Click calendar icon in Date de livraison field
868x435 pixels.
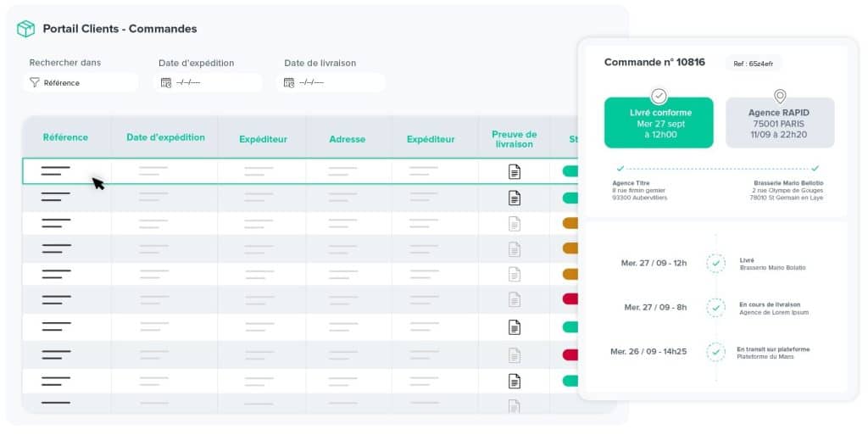(289, 83)
